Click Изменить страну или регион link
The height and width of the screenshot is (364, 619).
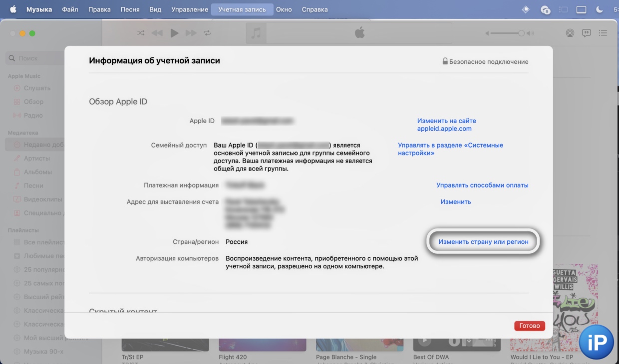[x=483, y=242]
